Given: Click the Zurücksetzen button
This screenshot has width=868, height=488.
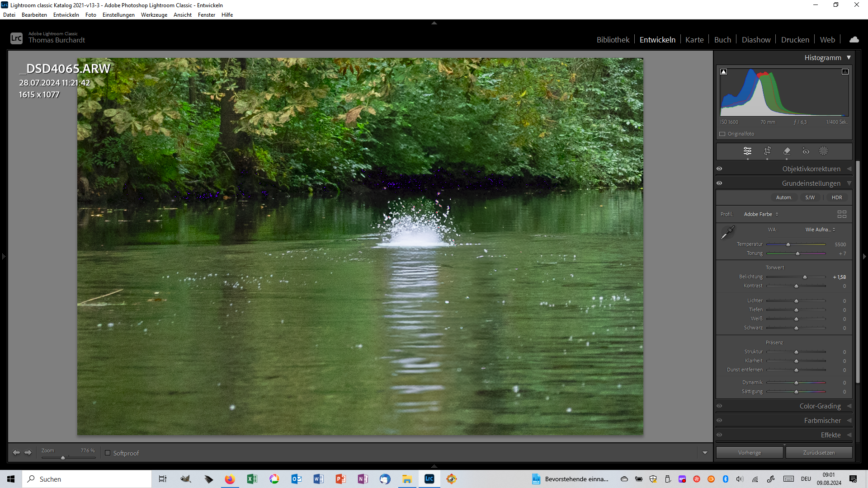Looking at the screenshot, I should [819, 452].
